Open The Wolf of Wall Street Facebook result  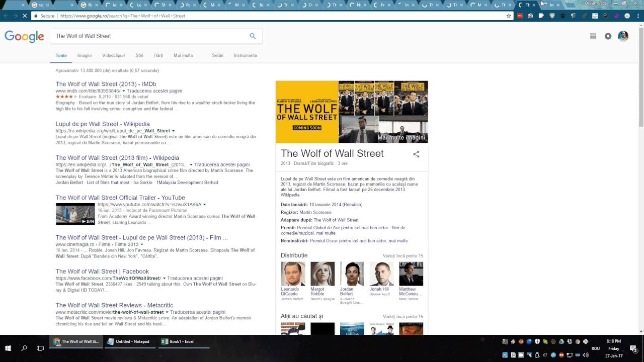pyautogui.click(x=102, y=271)
